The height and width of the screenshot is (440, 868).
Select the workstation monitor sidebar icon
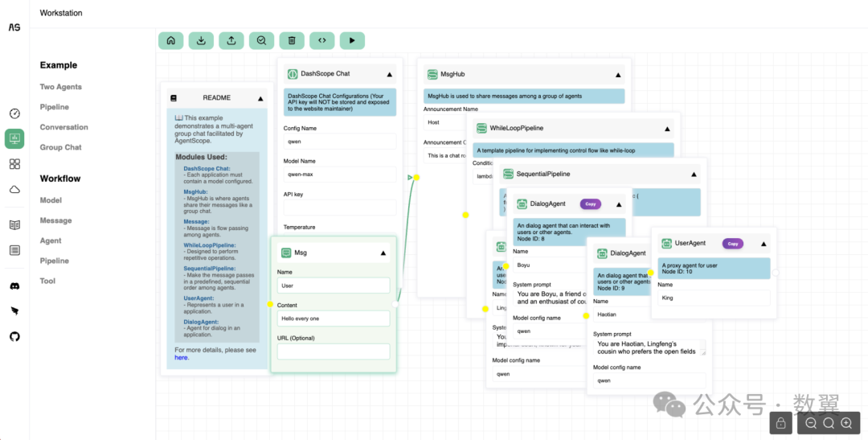[x=15, y=138]
